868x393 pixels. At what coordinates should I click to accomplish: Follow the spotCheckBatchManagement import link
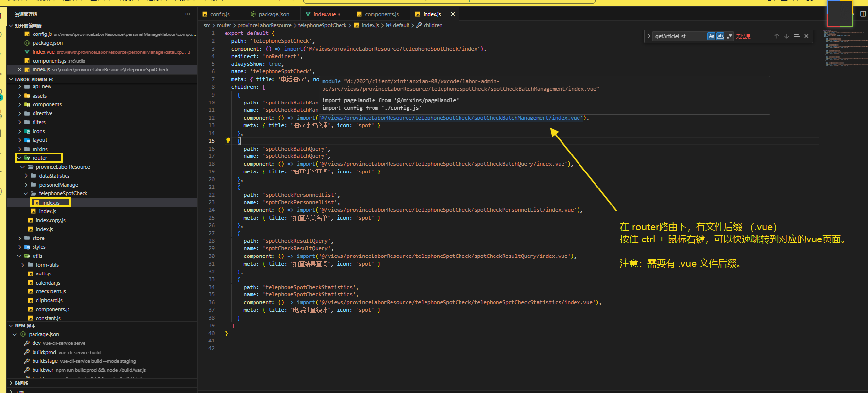(450, 118)
